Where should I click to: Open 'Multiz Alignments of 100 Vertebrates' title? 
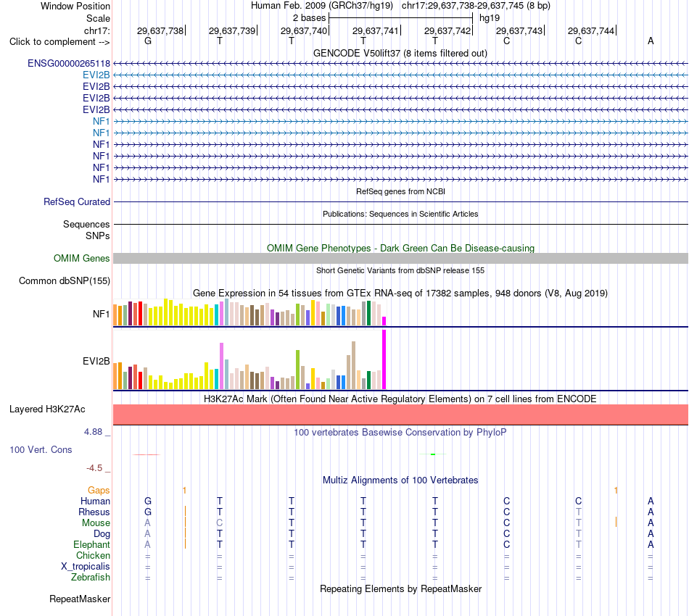[400, 480]
